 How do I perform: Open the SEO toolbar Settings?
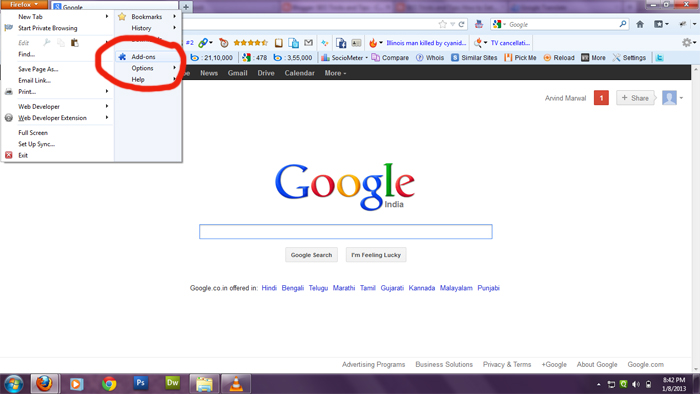(629, 58)
